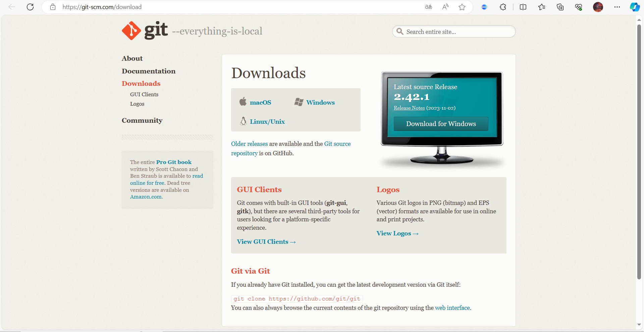Open the translate page icon
Screen dimensions: 644x332
coord(428,7)
